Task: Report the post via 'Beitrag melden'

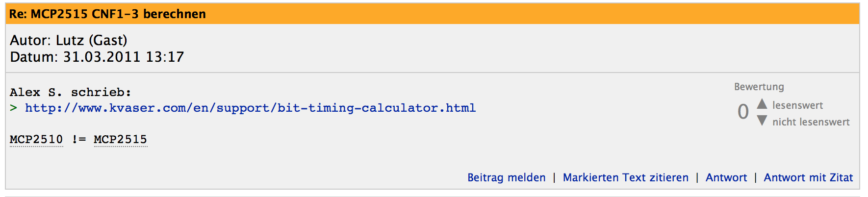Action: point(507,177)
